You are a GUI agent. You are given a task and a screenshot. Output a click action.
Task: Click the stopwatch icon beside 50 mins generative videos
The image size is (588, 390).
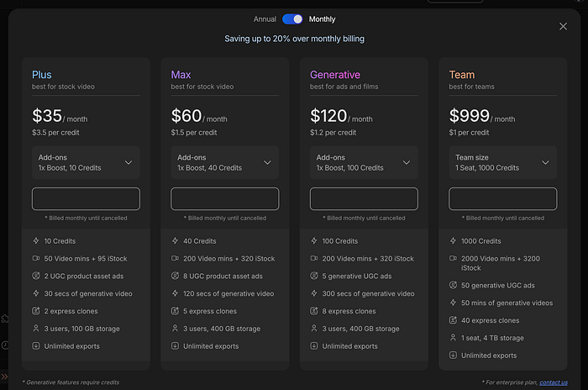pos(453,303)
